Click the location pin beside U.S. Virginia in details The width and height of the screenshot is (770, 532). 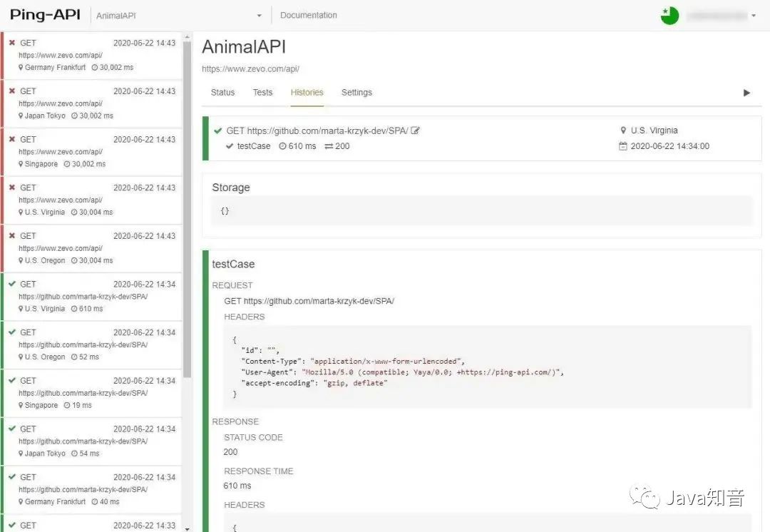pos(624,131)
